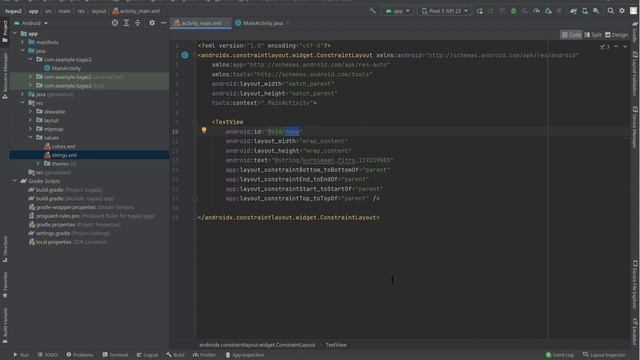Screen dimensions: 640x360
Task: Open the Android project view dropdown
Action: 31,23
